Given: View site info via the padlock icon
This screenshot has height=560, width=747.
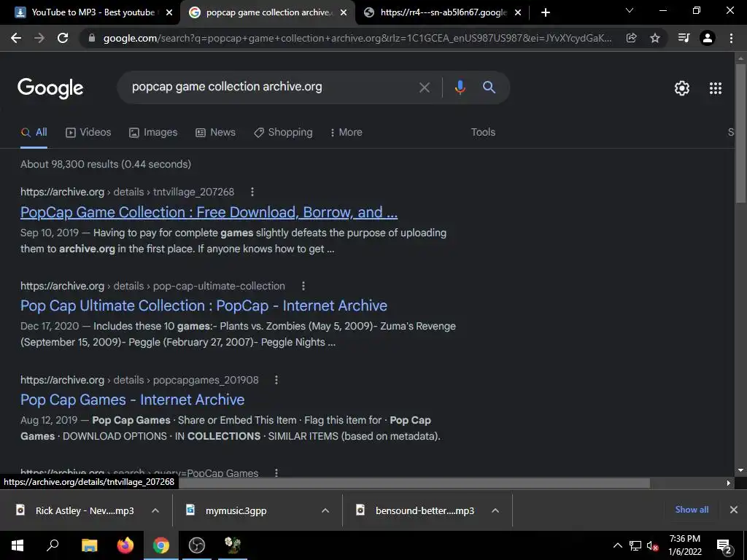Looking at the screenshot, I should (92, 38).
